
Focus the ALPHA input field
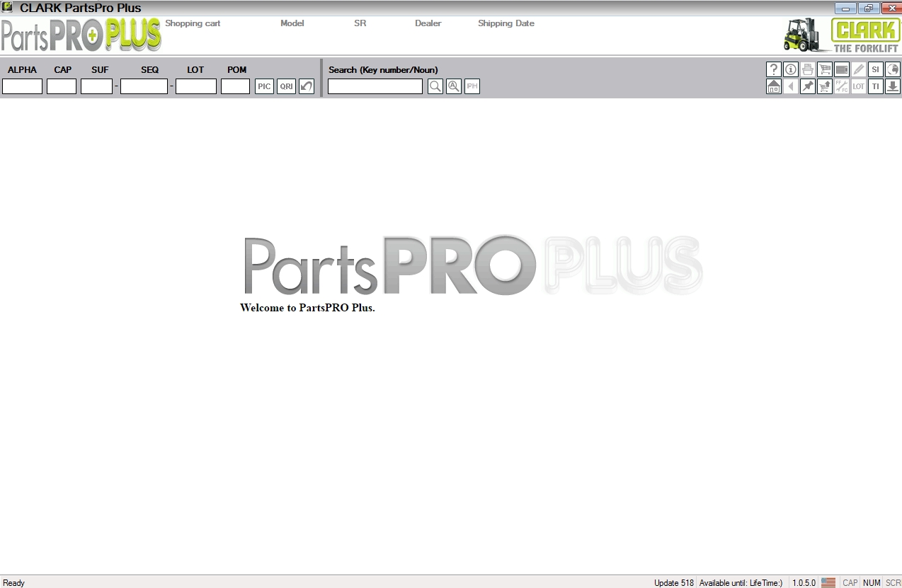click(23, 86)
